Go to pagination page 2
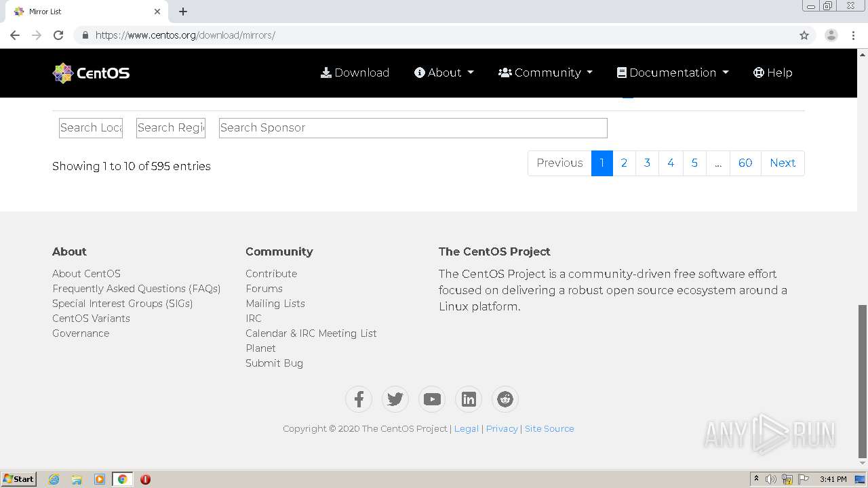868x488 pixels. pyautogui.click(x=624, y=163)
